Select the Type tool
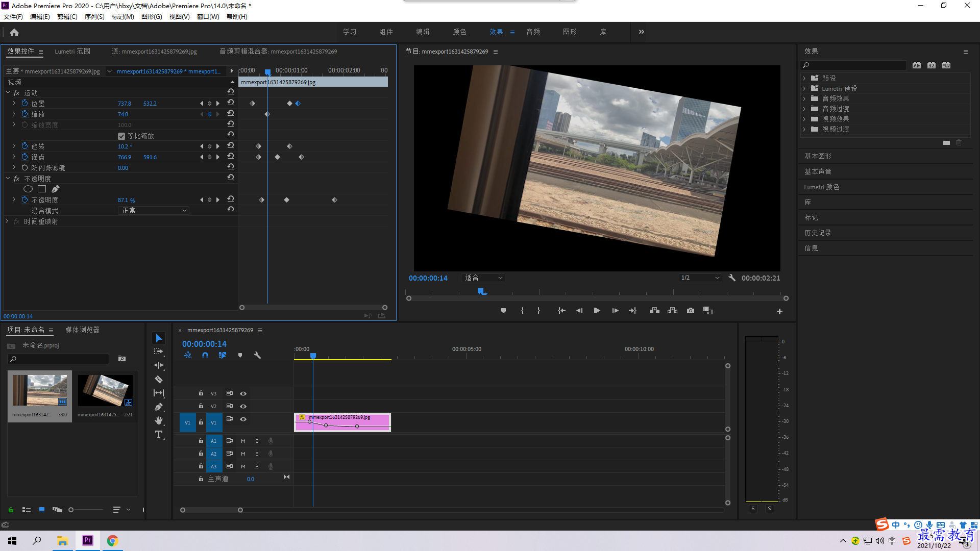 (159, 434)
